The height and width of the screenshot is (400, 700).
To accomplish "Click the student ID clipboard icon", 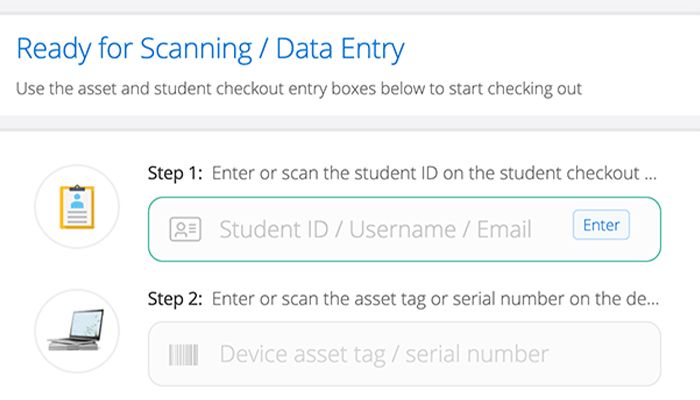I will point(76,208).
